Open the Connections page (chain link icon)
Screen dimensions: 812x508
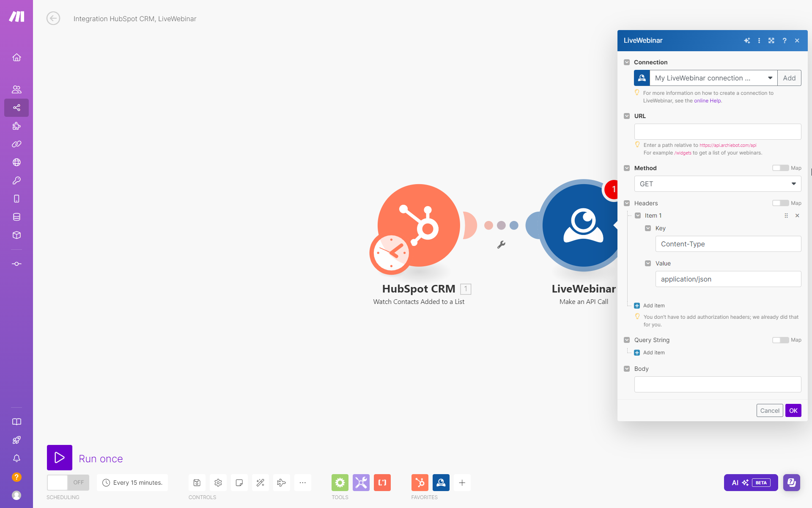coord(16,144)
